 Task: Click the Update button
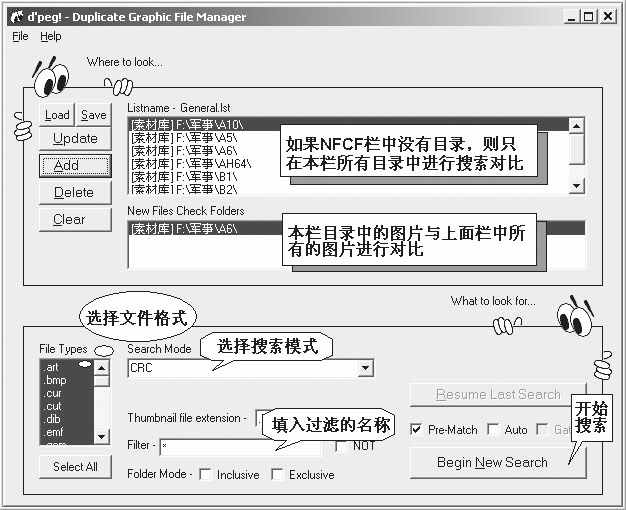75,138
